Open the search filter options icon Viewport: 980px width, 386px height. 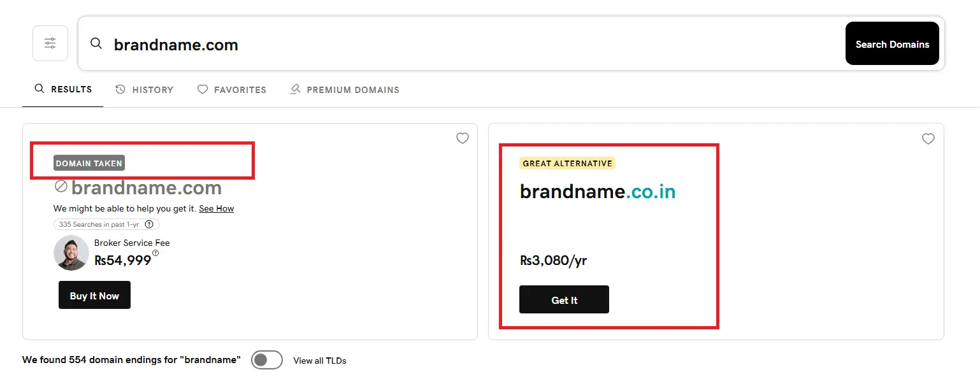point(50,43)
